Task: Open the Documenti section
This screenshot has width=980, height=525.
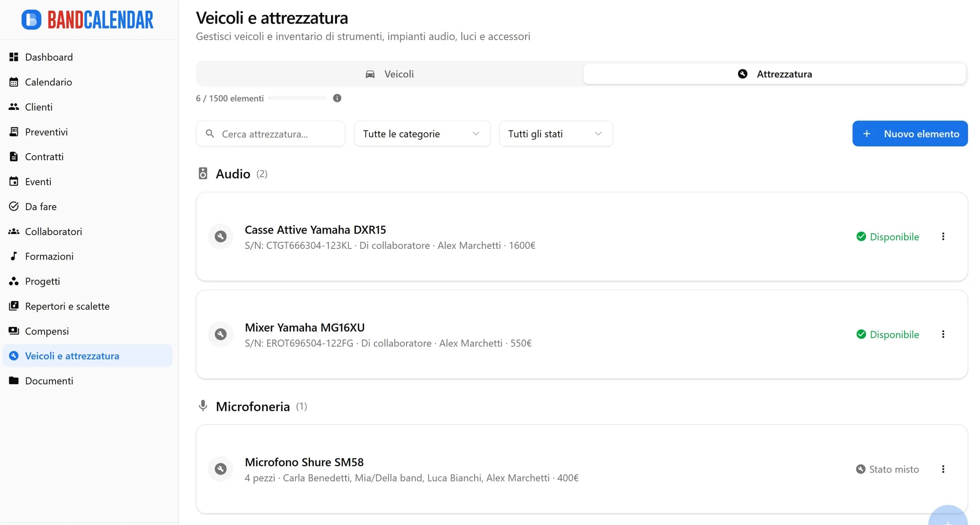Action: pyautogui.click(x=49, y=381)
